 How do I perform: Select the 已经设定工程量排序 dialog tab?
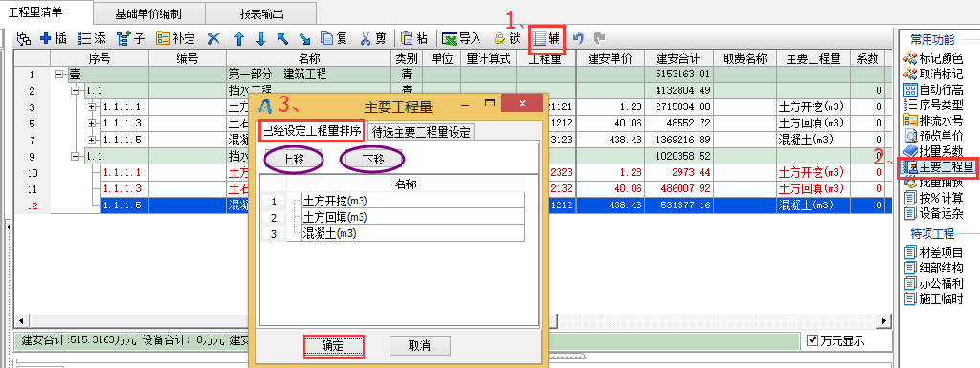[311, 131]
